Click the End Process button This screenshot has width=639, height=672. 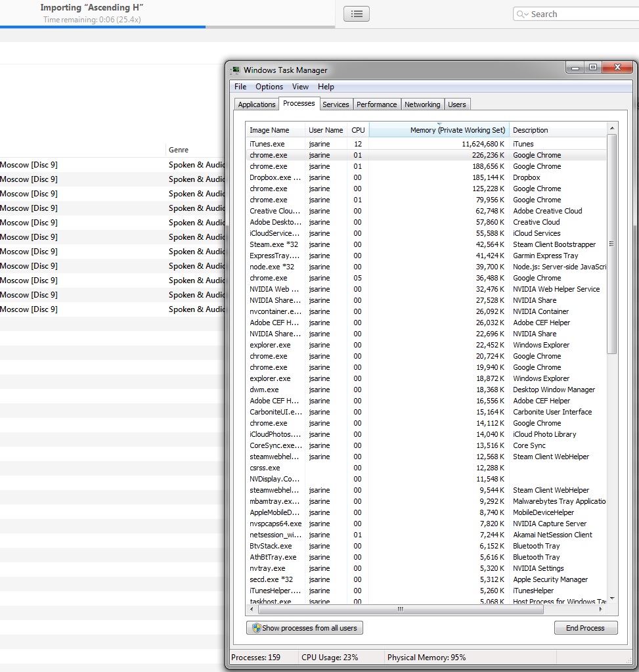[585, 628]
